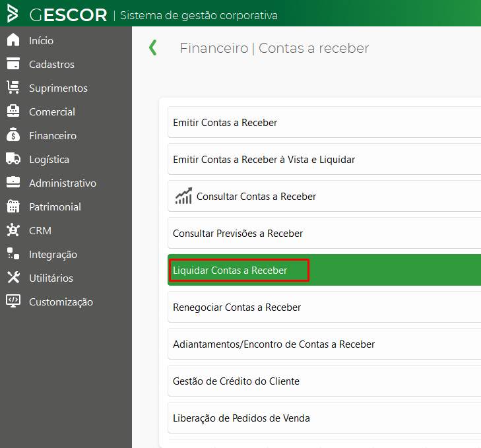Click the Consultar Contas a Receber chart icon

183,196
